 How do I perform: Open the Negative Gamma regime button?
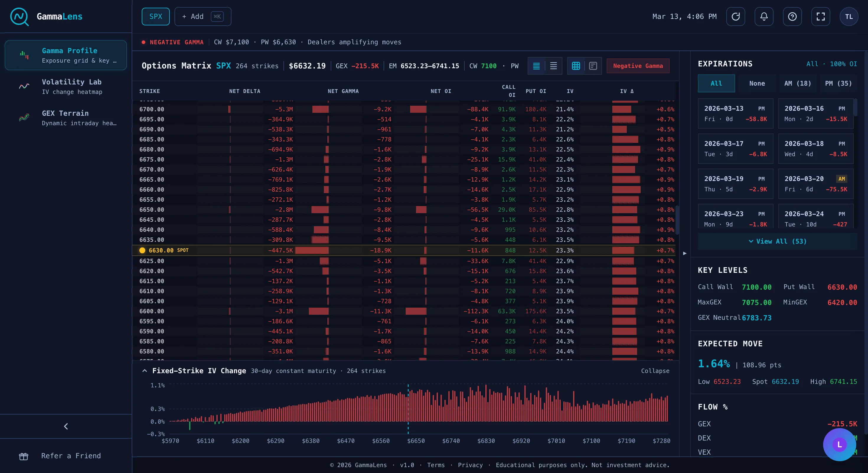coord(638,66)
